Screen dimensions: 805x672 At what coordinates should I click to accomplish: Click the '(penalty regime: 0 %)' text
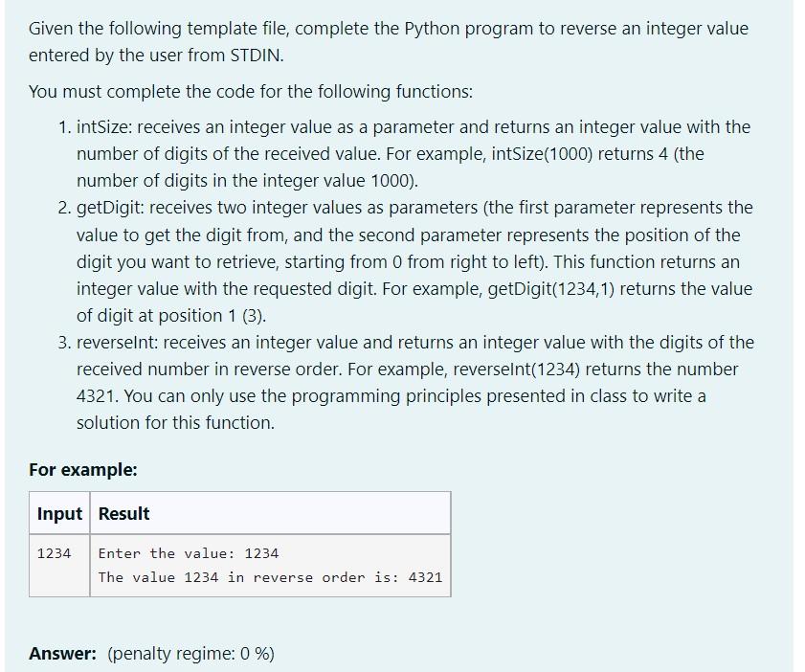coord(191,654)
